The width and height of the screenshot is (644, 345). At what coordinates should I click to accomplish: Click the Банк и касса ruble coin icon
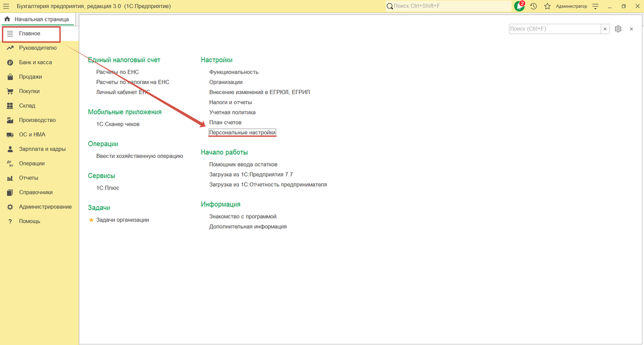tap(10, 62)
